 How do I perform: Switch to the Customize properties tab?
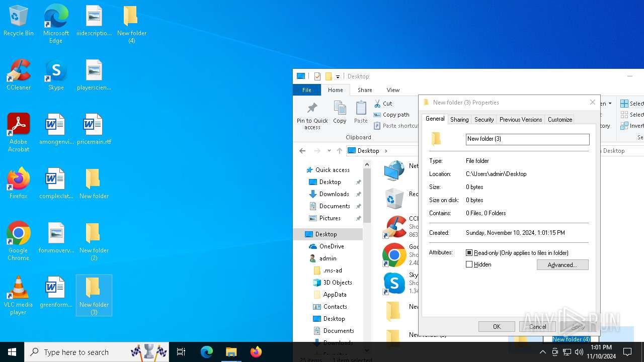pos(560,120)
